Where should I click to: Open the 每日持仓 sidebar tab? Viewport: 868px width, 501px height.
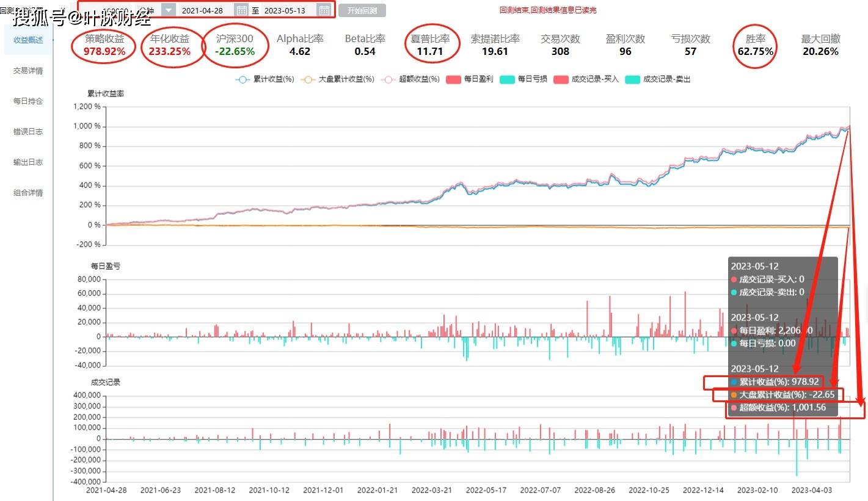coord(28,101)
